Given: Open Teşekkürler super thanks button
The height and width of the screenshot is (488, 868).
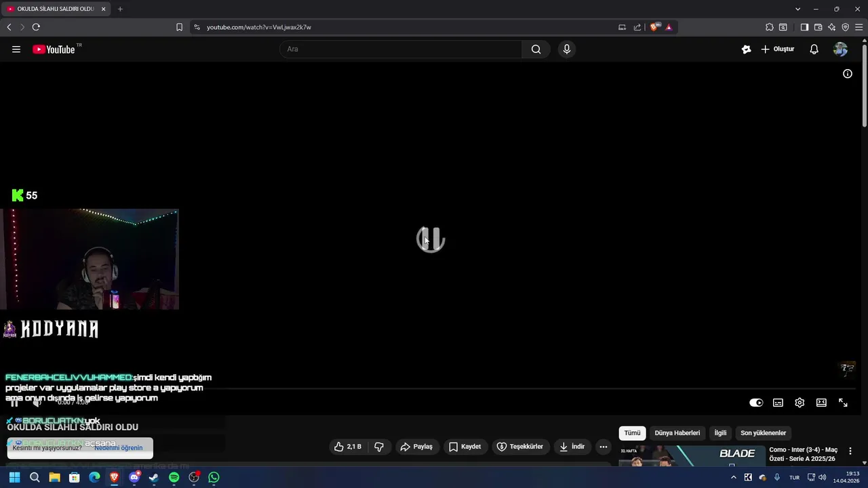Looking at the screenshot, I should 520,447.
